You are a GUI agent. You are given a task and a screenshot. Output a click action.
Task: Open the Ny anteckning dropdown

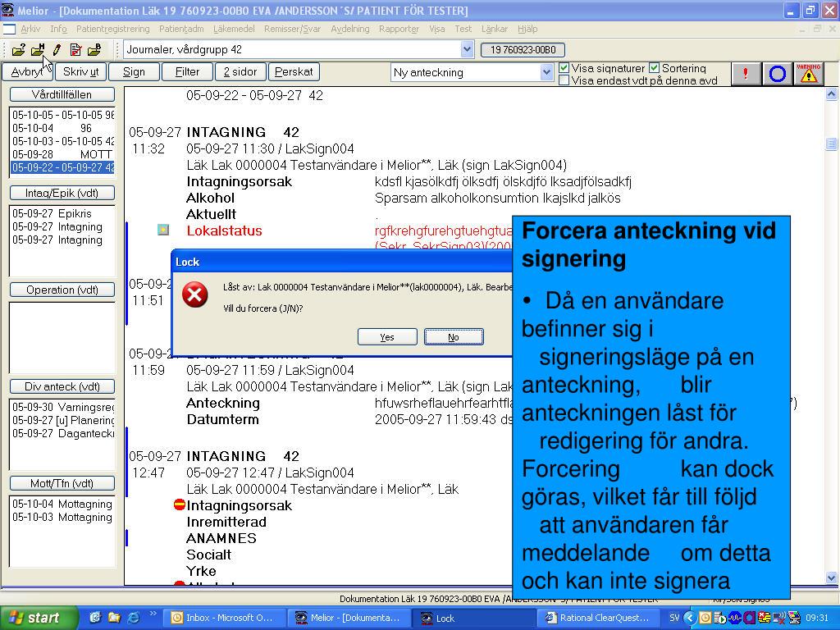point(546,72)
